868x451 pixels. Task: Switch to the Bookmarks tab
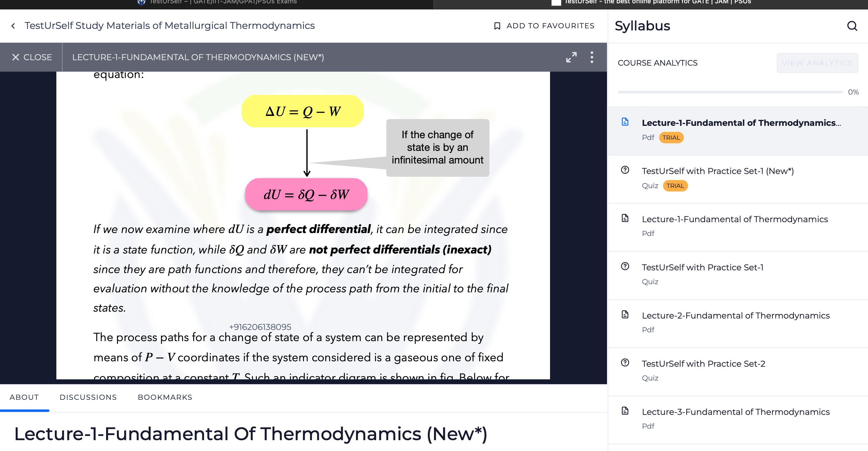click(165, 397)
